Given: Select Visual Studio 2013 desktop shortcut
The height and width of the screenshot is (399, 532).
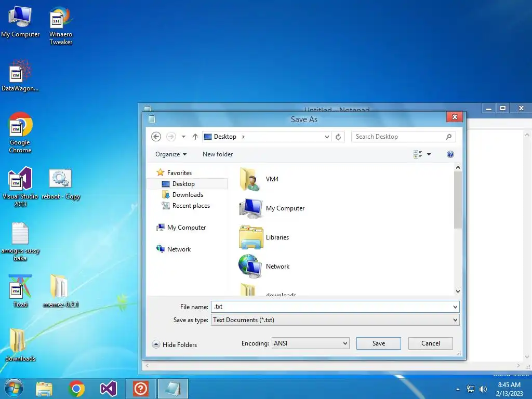Looking at the screenshot, I should click(20, 187).
